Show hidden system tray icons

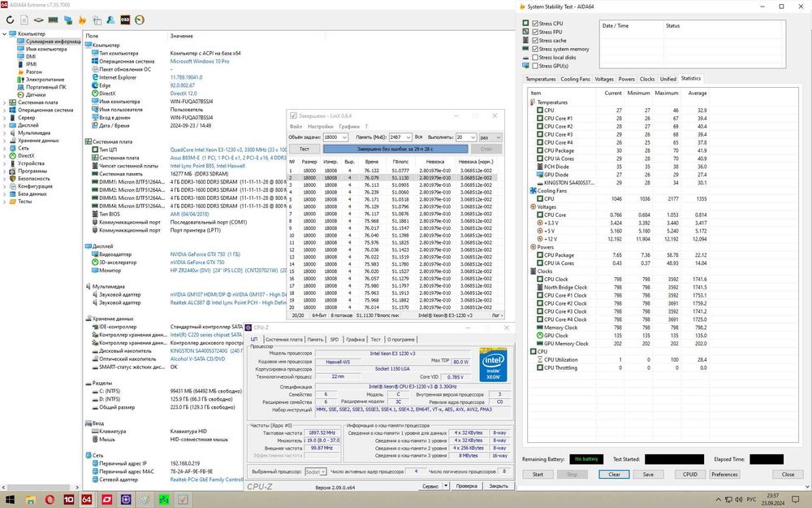pos(719,500)
